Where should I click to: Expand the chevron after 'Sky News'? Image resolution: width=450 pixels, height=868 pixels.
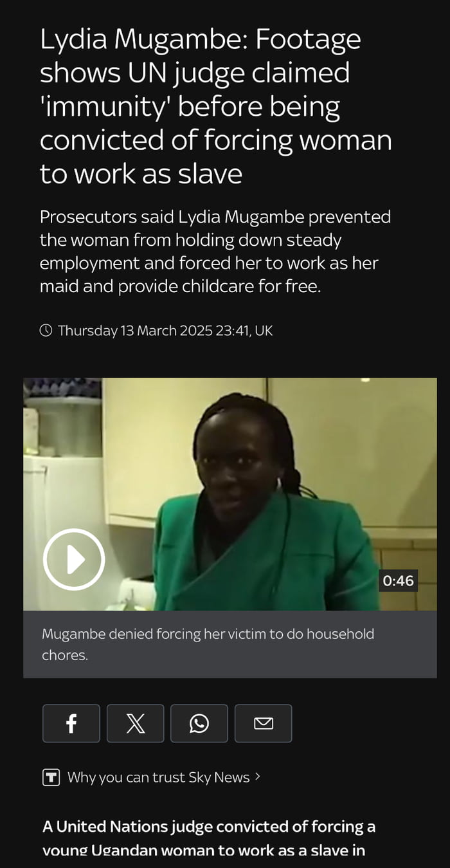(257, 777)
